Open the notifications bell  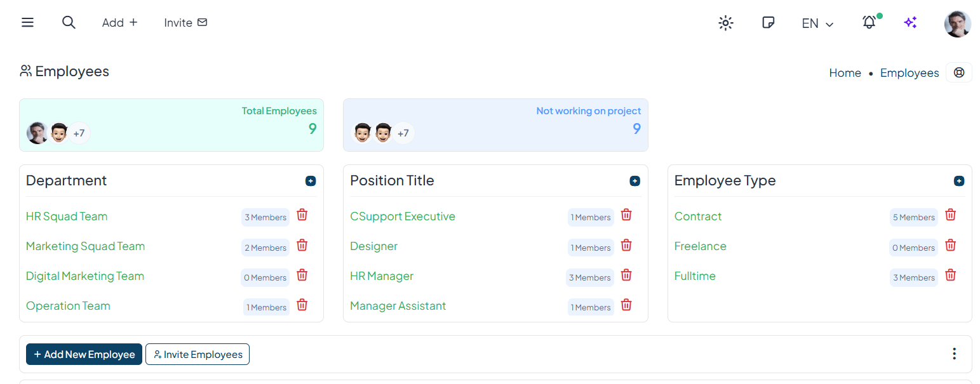pos(869,23)
